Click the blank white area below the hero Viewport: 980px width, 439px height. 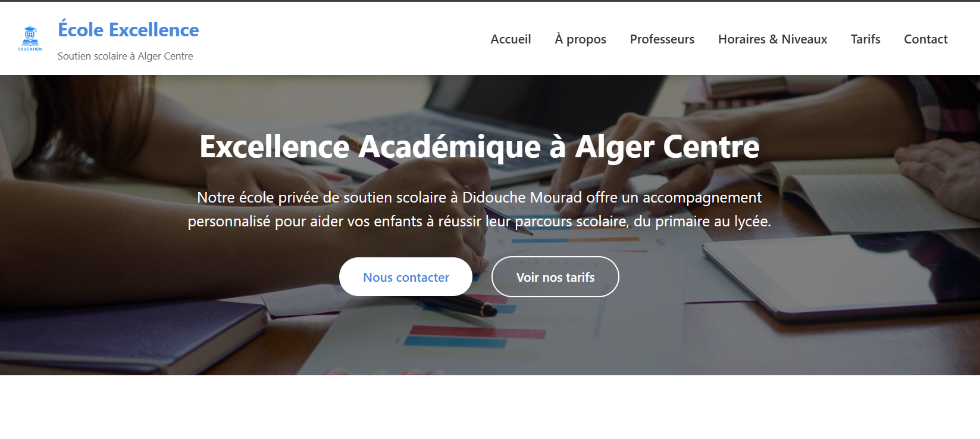490,408
